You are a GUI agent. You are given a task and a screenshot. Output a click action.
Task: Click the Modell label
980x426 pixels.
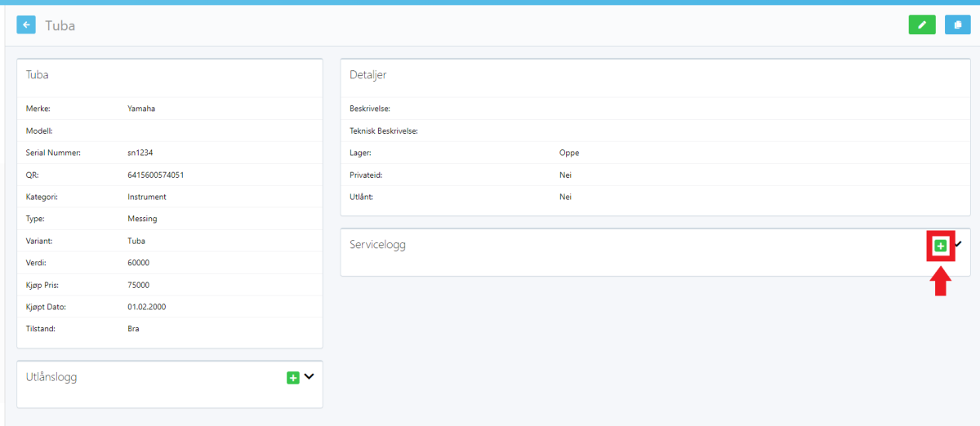40,131
